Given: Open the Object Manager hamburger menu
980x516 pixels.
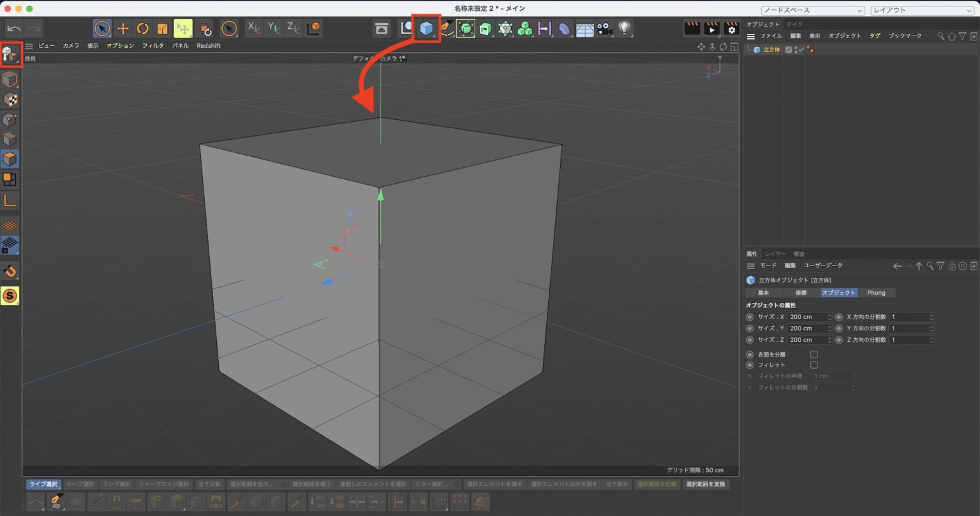Looking at the screenshot, I should click(751, 36).
